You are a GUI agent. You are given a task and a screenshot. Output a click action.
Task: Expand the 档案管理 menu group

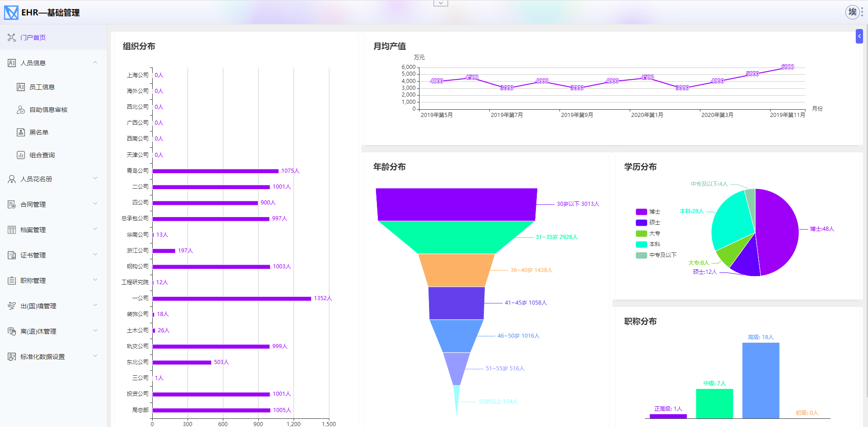[95, 229]
